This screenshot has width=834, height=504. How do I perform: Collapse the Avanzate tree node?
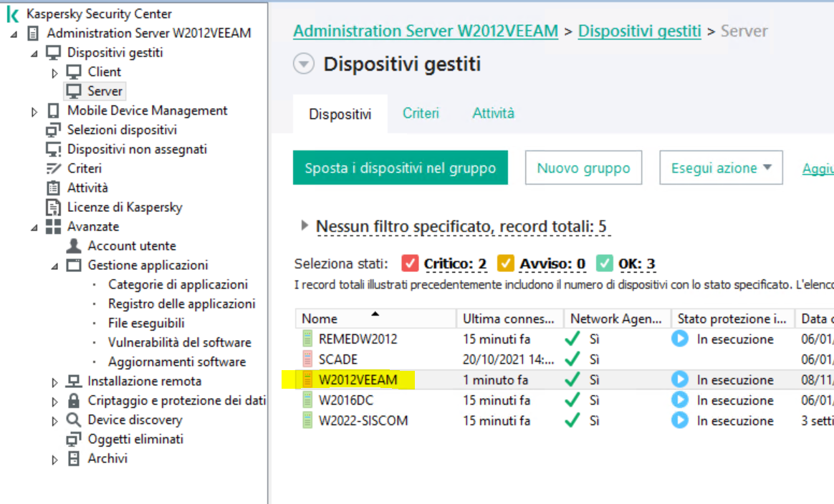(x=34, y=228)
